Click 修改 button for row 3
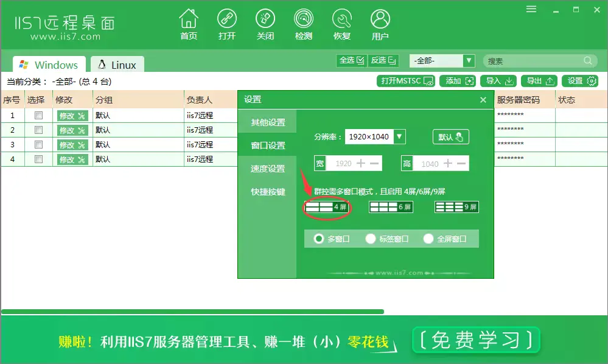 [72, 145]
